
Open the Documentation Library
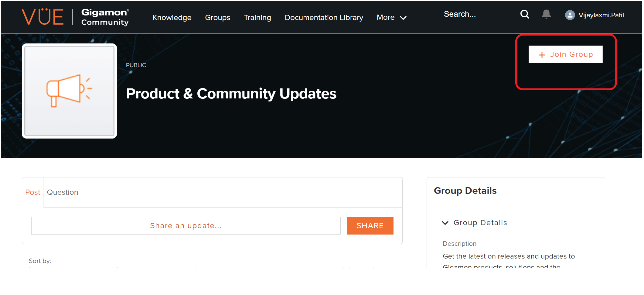[324, 18]
